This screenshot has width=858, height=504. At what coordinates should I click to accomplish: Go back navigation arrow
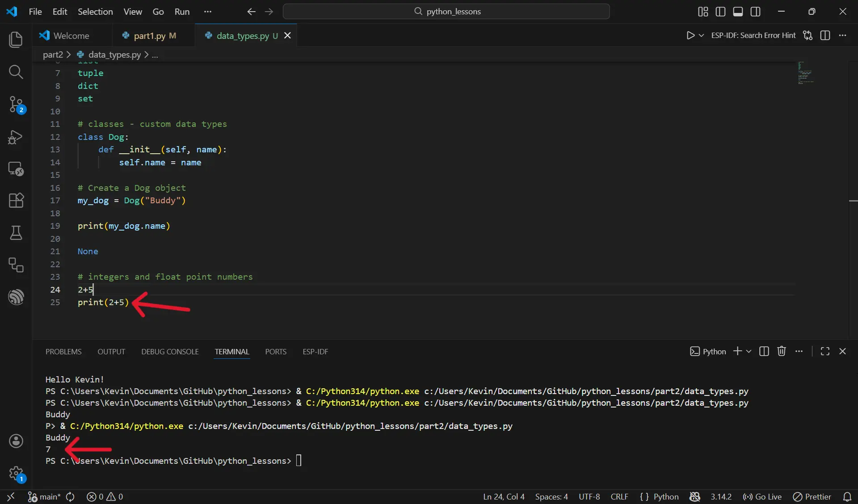[x=251, y=12]
